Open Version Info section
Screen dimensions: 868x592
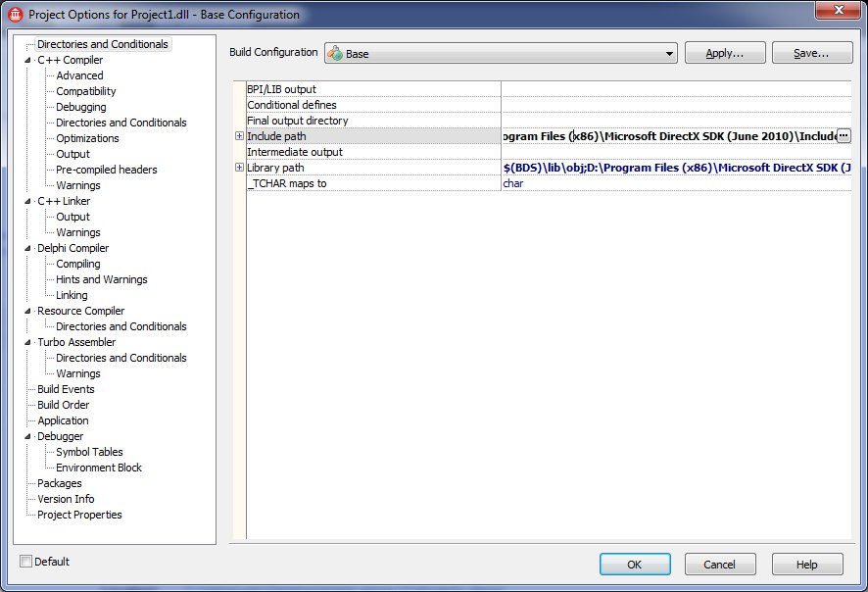[x=66, y=499]
